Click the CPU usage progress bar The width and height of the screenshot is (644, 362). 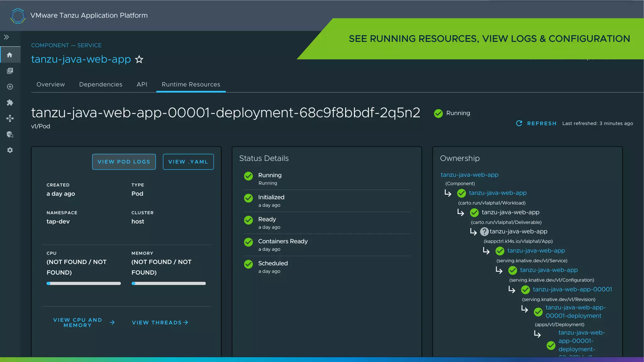[x=84, y=283]
